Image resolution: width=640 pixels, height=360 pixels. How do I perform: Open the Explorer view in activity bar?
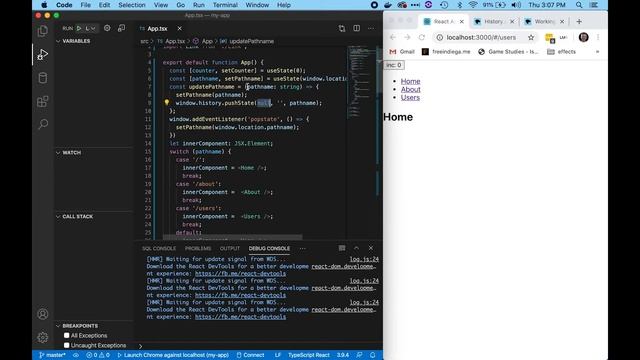[42, 31]
